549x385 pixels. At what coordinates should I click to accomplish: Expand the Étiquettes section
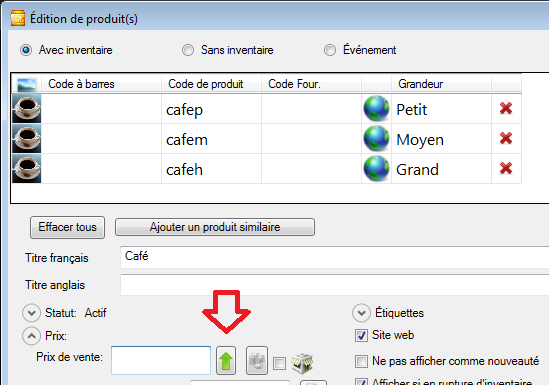click(x=361, y=313)
